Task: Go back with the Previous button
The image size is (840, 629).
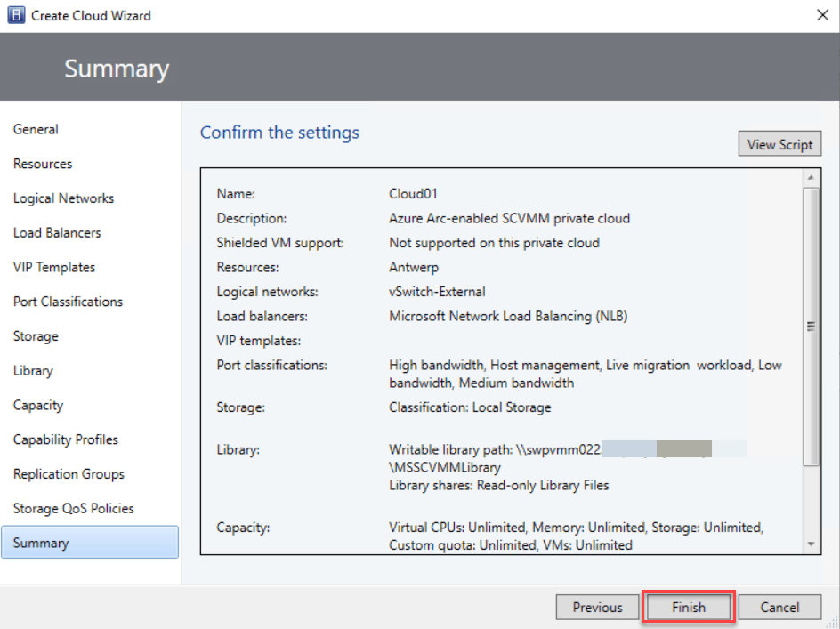Action: click(x=597, y=608)
